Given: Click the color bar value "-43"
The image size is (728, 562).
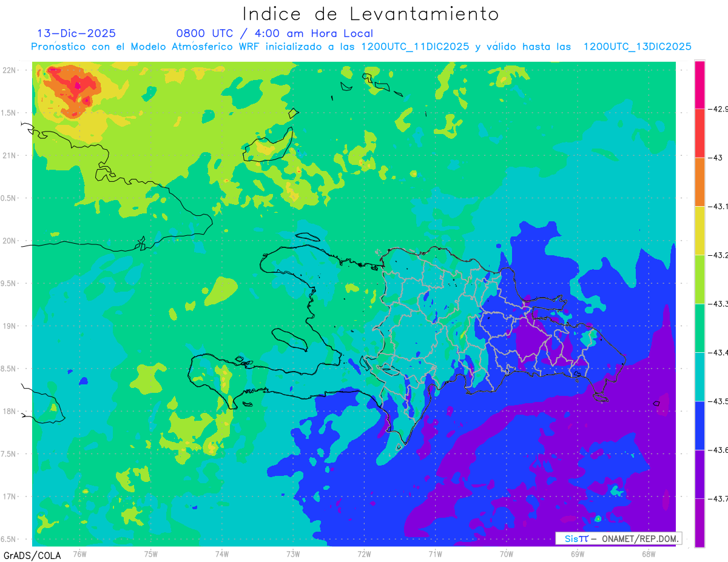Looking at the screenshot, I should pyautogui.click(x=715, y=158).
